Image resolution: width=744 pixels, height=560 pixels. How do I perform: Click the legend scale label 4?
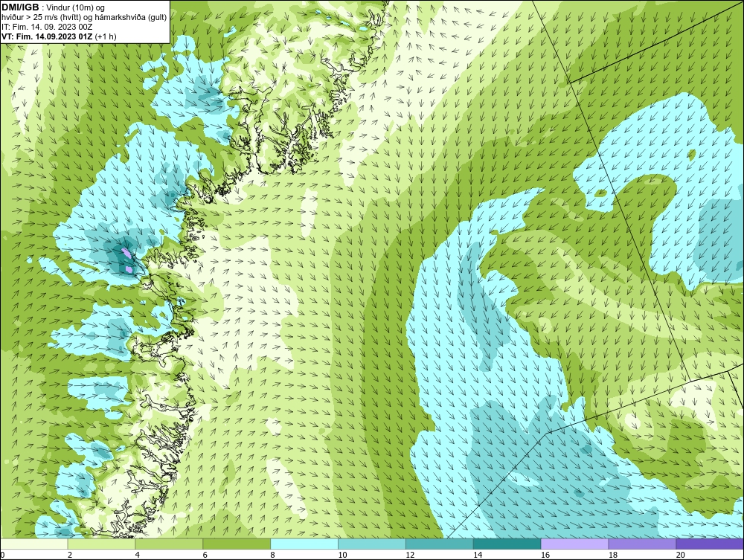(x=138, y=555)
